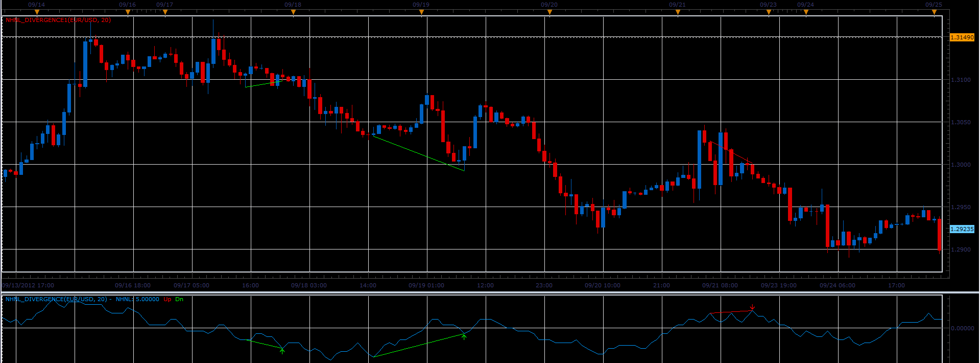Screen dimensions: 980x363
Task: Click the 0.00000 indicator axis label
Action: point(962,328)
